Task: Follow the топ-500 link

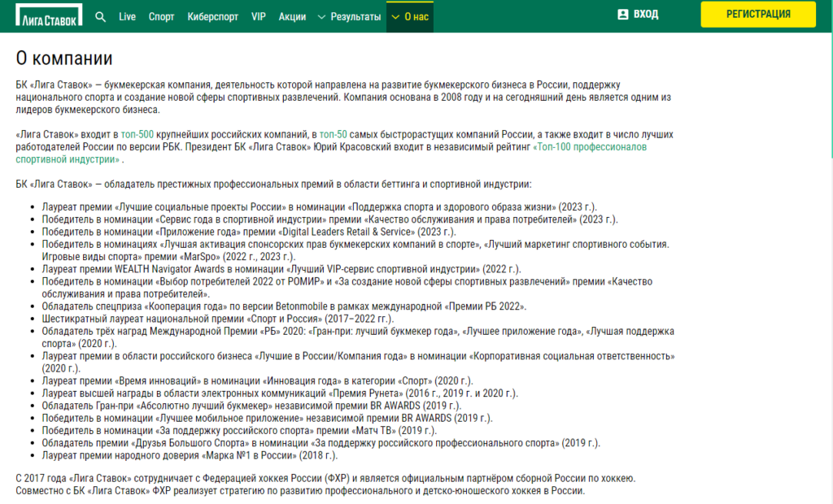Action: (137, 134)
